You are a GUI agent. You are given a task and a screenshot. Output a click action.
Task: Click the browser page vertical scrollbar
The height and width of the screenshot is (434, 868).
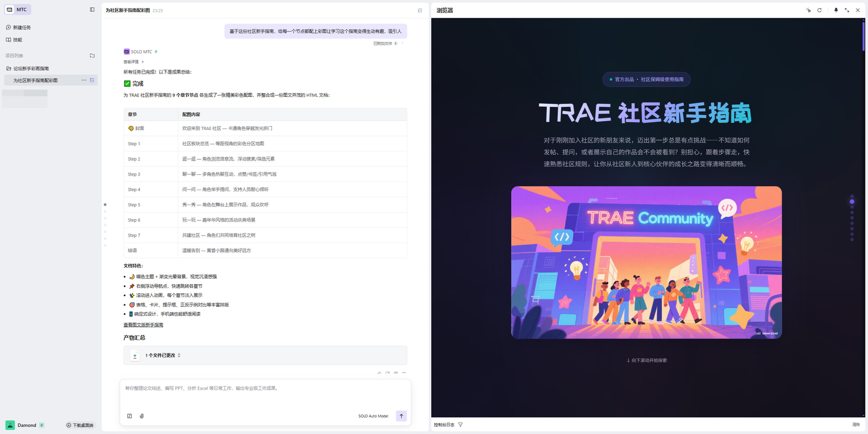click(x=863, y=36)
